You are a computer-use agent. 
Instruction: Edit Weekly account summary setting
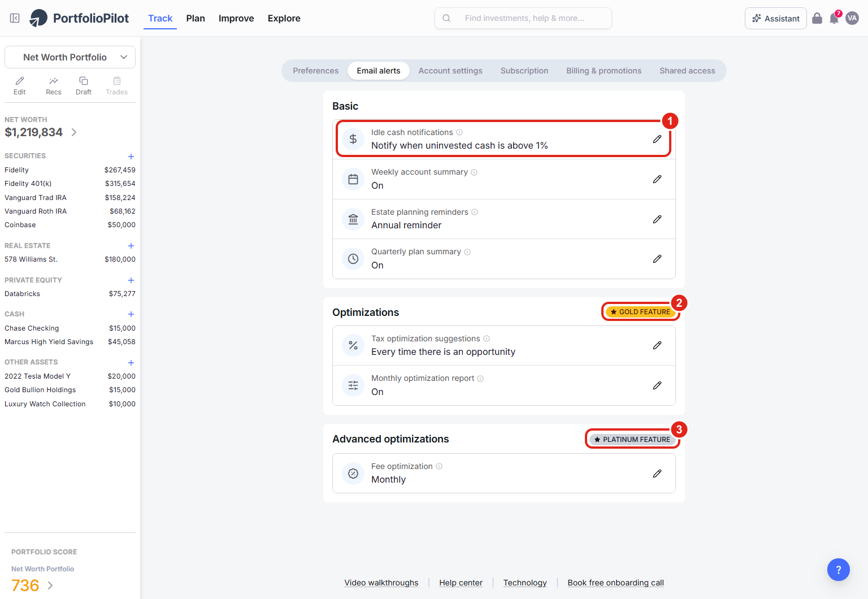coord(657,179)
